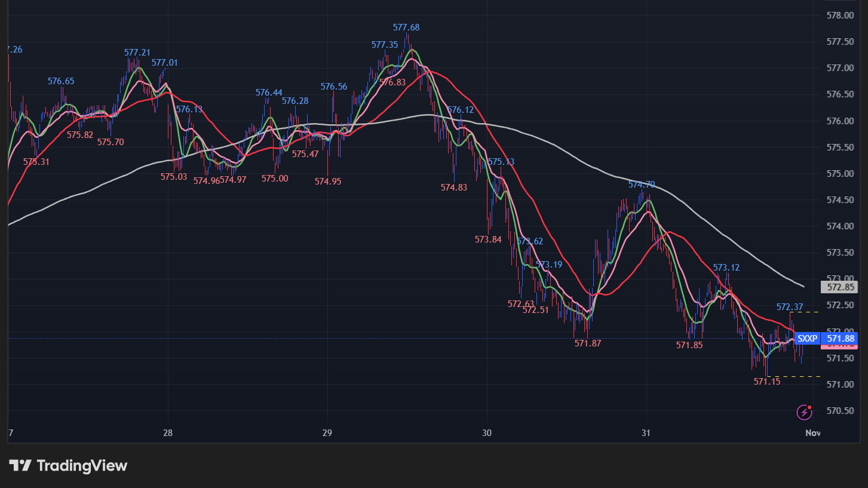Click the pink 571.7x price band marker
Screen dimensions: 868x488
click(x=839, y=346)
